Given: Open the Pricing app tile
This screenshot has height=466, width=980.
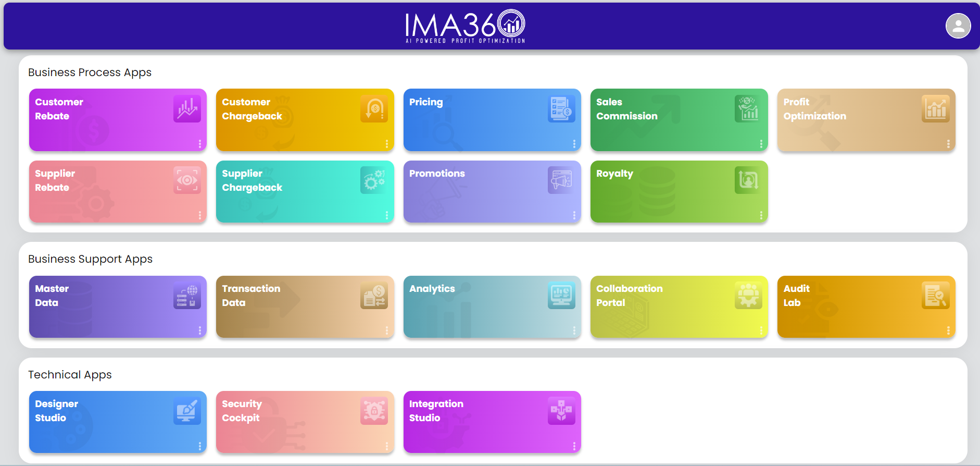Looking at the screenshot, I should 492,120.
